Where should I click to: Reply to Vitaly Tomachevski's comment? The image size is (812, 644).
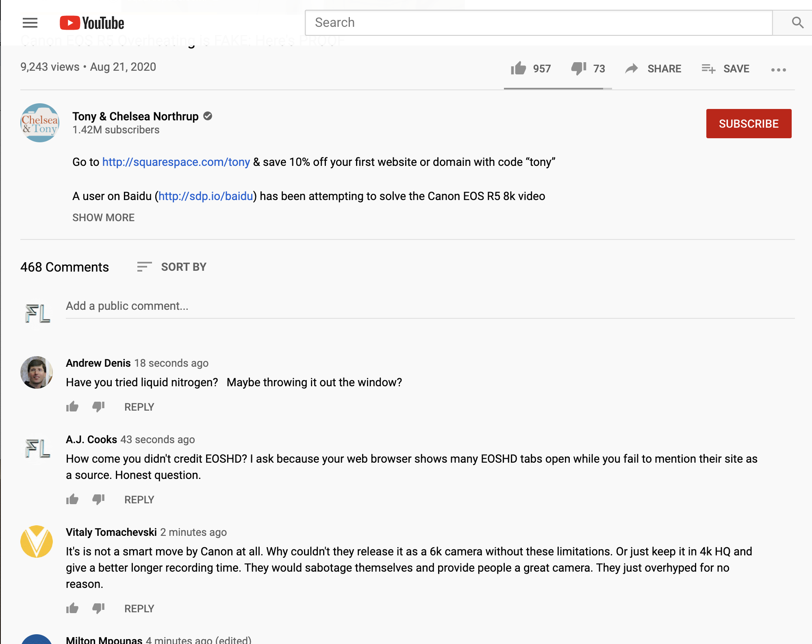coord(139,609)
